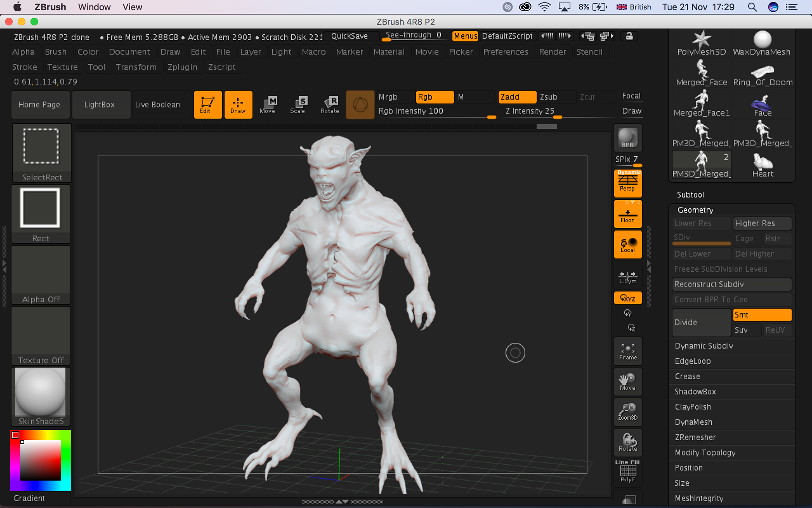The image size is (812, 508).
Task: Pick the Ring_Of_Doom tool thumbnail
Action: point(763,74)
